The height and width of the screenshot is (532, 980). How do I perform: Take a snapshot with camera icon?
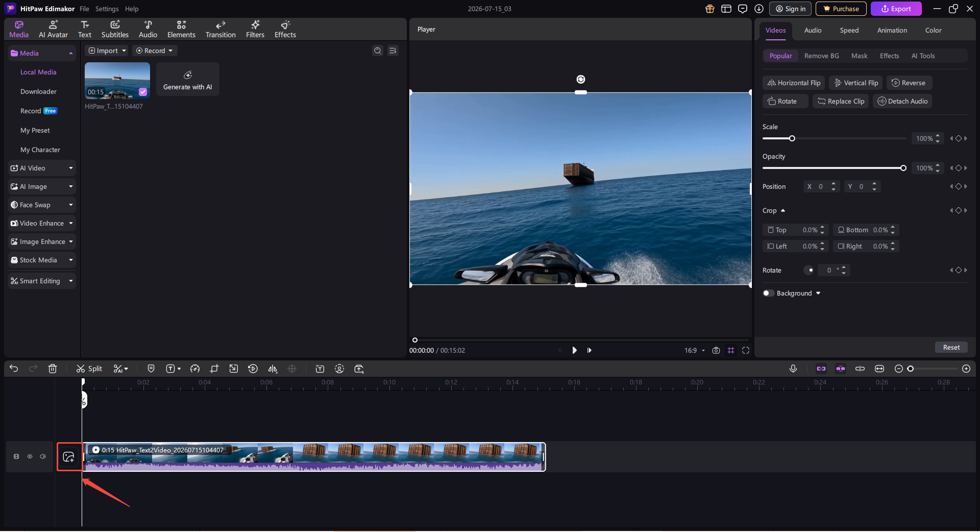[x=716, y=350]
